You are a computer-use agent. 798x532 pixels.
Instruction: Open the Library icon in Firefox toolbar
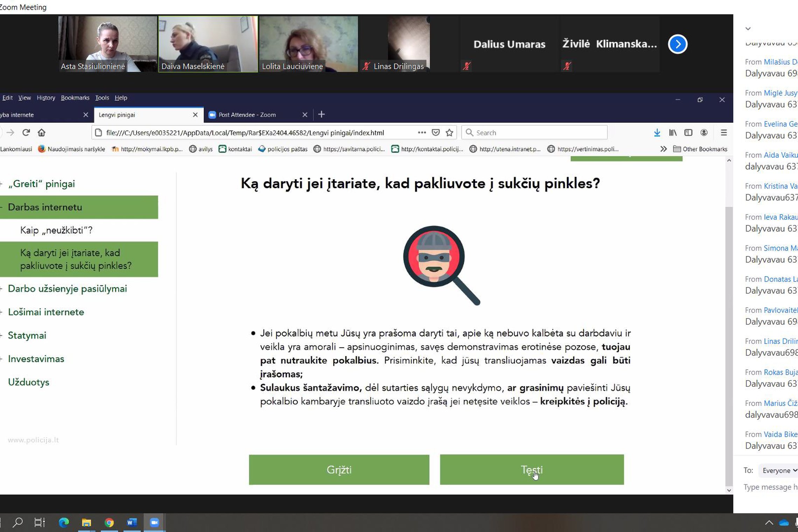tap(673, 133)
